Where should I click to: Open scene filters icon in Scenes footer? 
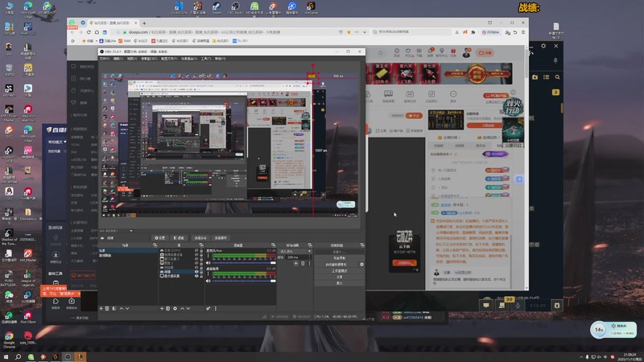click(x=114, y=308)
